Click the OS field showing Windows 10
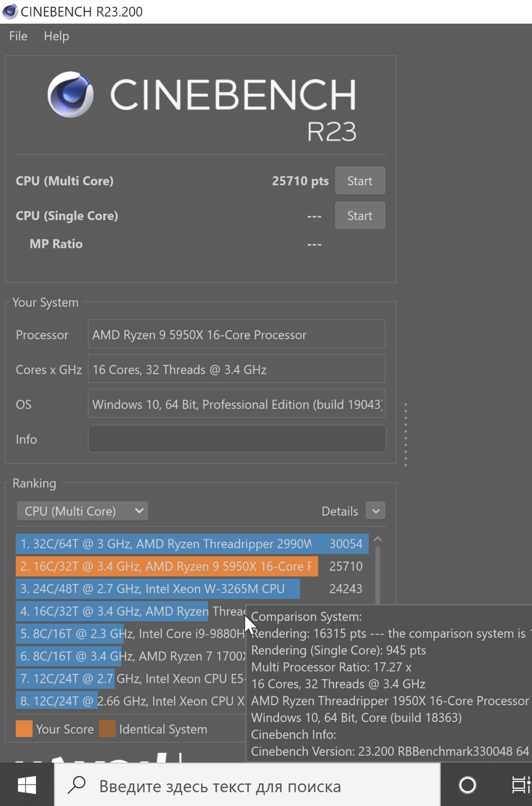532x806 pixels. coord(236,404)
